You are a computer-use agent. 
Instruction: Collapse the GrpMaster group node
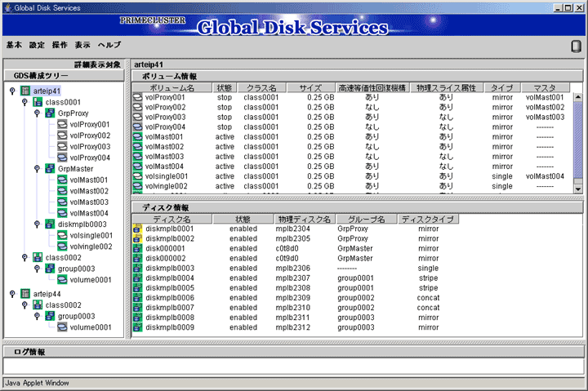[37, 169]
